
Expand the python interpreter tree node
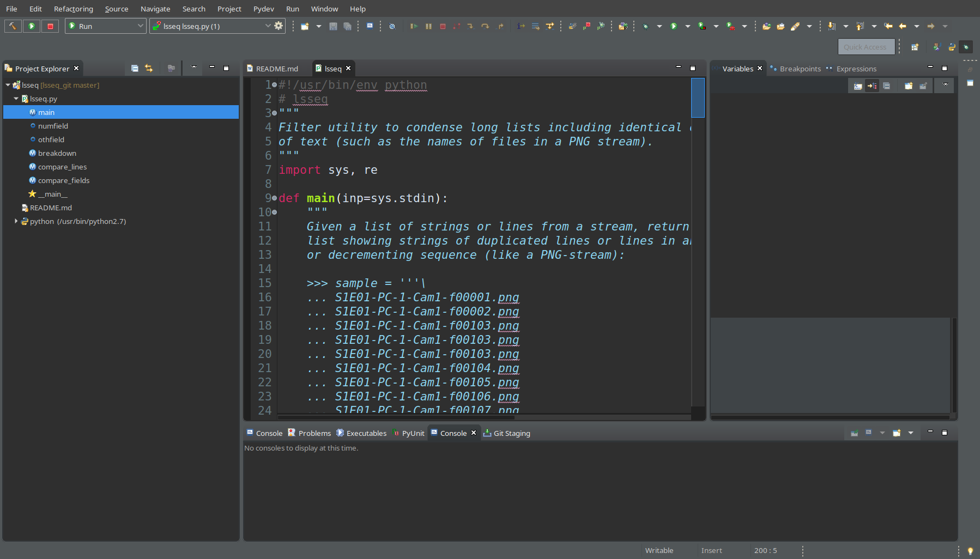16,221
